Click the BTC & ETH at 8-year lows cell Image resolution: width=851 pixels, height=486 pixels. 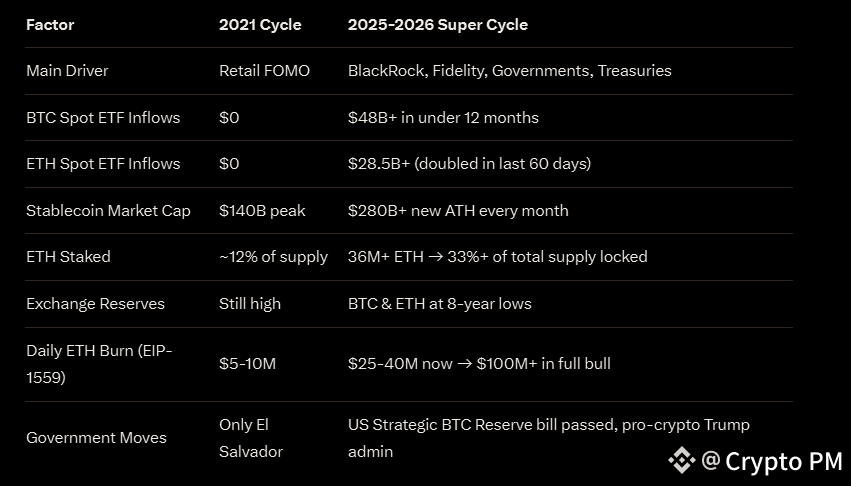tap(439, 303)
